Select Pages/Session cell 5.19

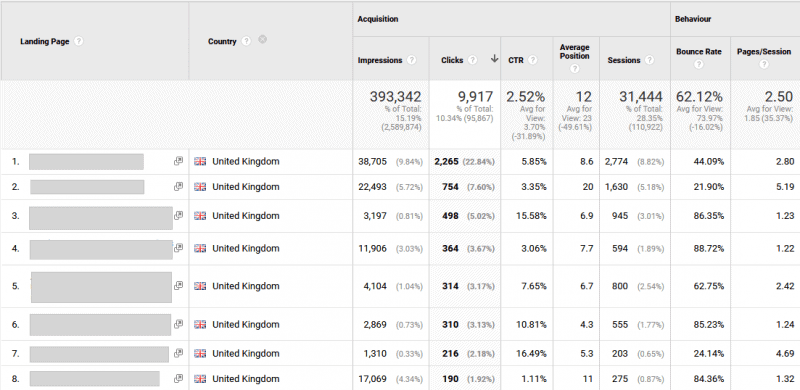point(785,187)
